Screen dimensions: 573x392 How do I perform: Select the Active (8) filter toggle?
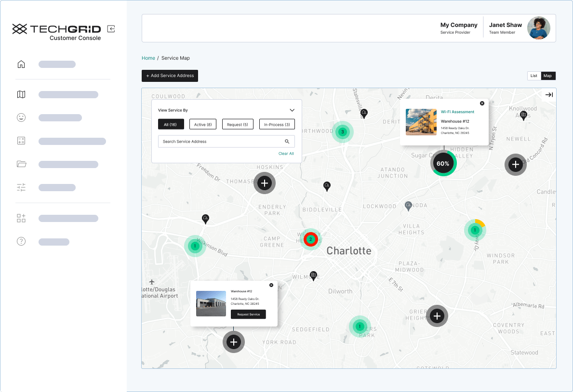click(202, 124)
